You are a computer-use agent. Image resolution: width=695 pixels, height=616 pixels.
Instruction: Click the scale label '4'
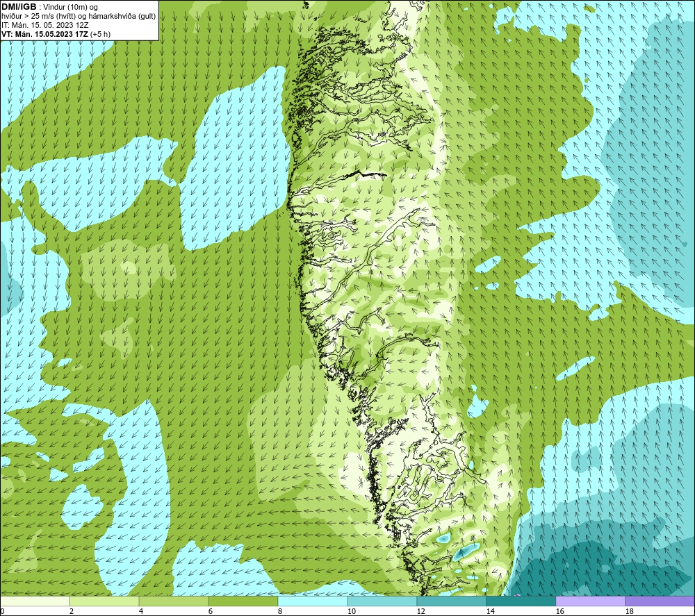coord(141,611)
